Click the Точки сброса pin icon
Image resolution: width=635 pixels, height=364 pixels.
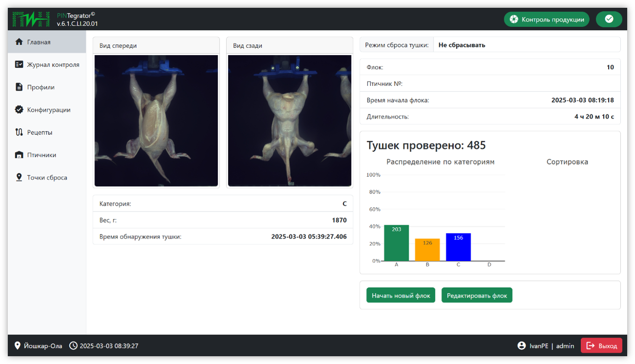pyautogui.click(x=19, y=177)
